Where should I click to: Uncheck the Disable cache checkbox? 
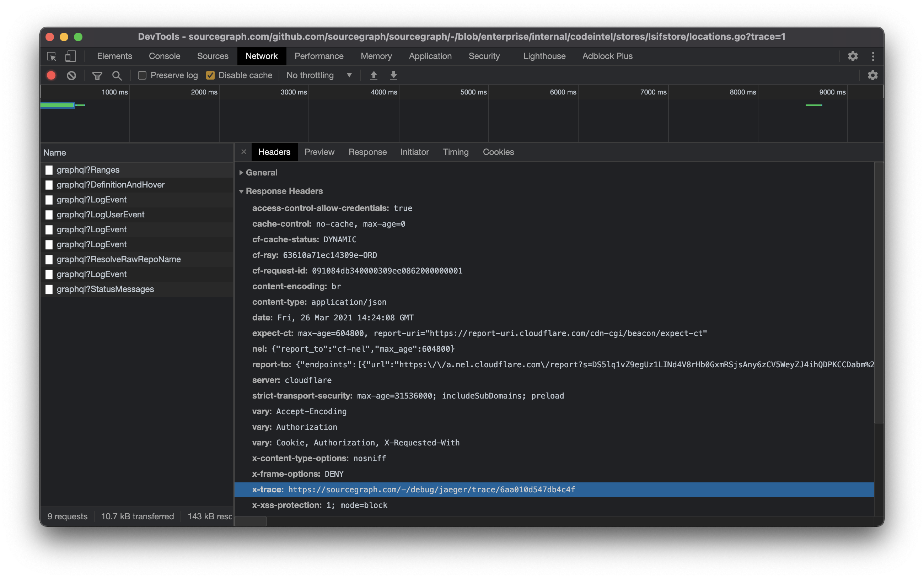(210, 75)
